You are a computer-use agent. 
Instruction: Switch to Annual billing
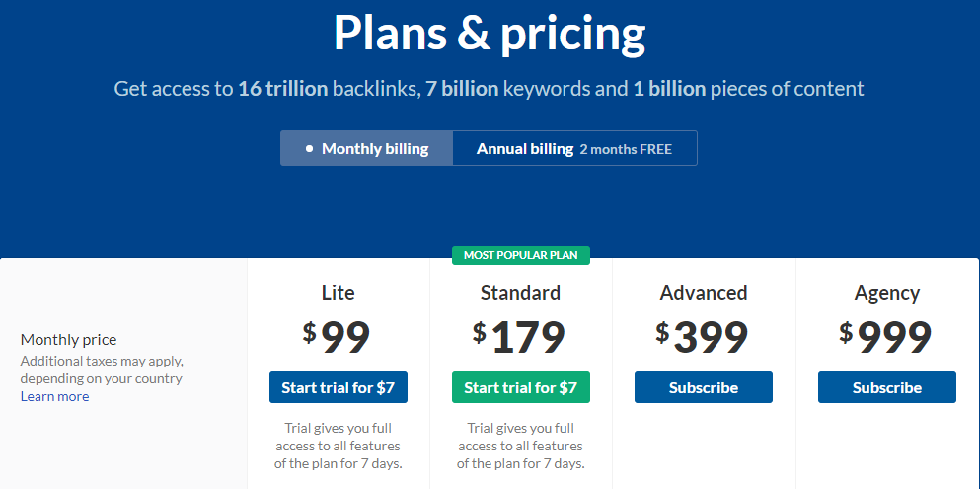click(574, 149)
